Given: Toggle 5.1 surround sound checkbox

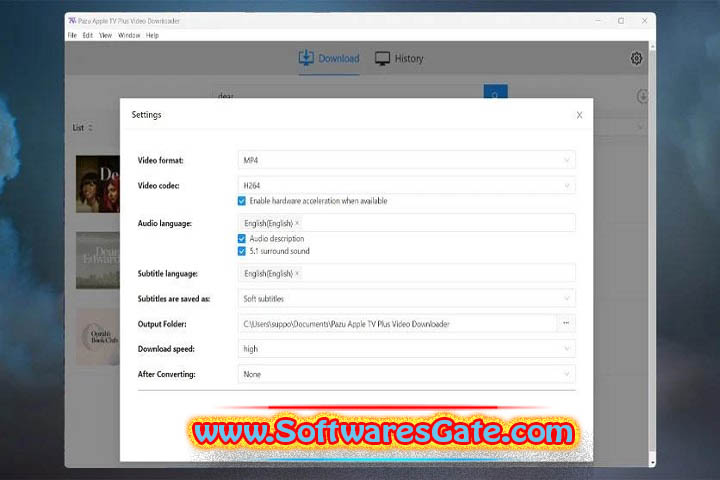Looking at the screenshot, I should pyautogui.click(x=242, y=251).
